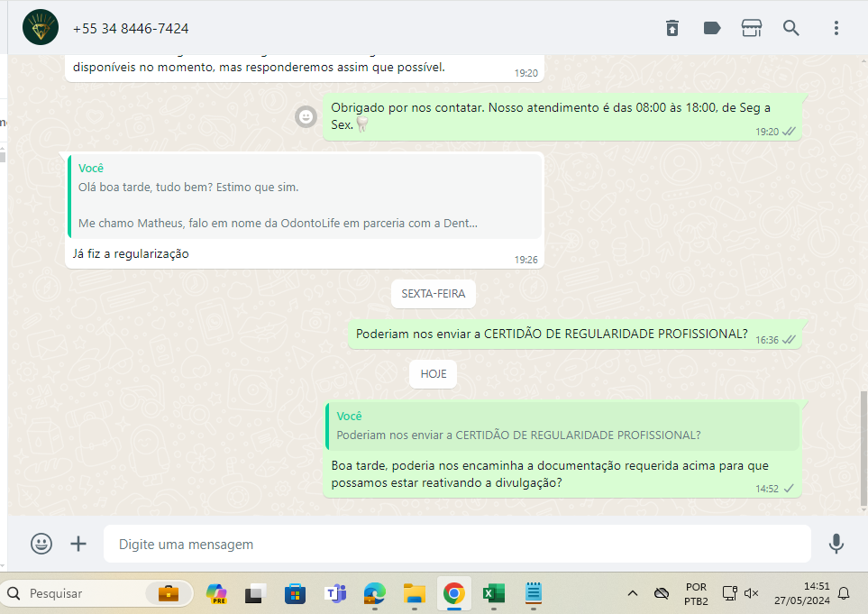The image size is (868, 614).
Task: Open contact info for +55 34 8446-7424
Action: [132, 29]
